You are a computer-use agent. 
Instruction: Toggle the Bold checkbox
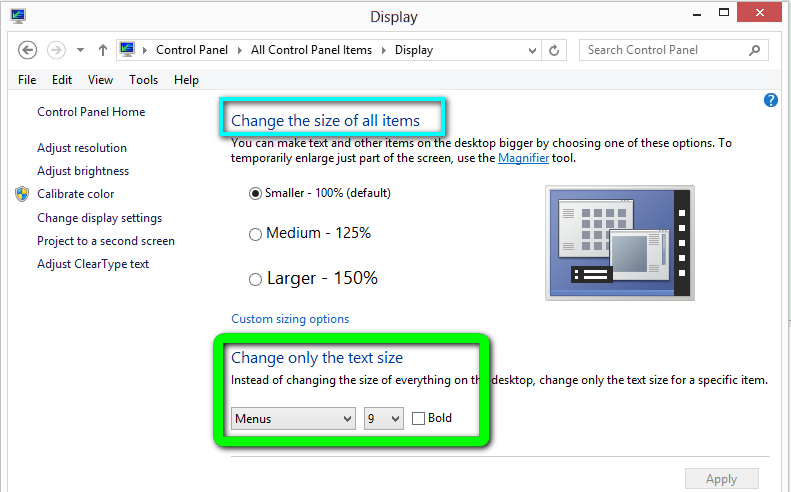click(x=418, y=418)
